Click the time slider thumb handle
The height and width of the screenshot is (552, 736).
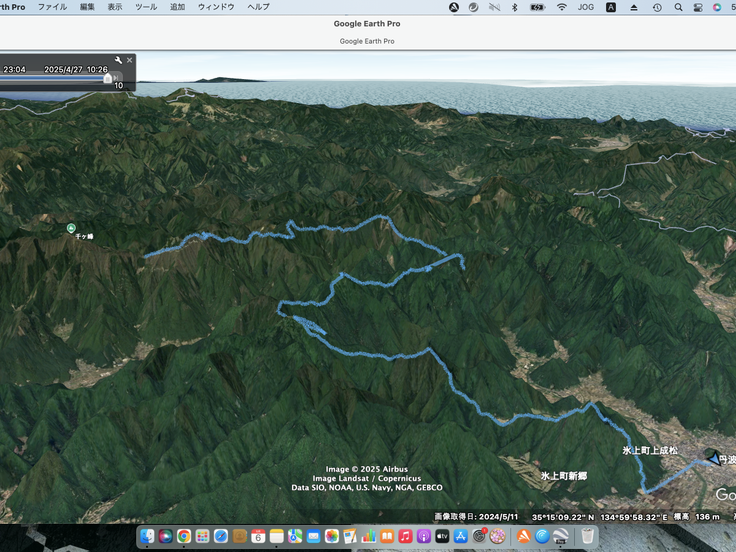pyautogui.click(x=108, y=77)
